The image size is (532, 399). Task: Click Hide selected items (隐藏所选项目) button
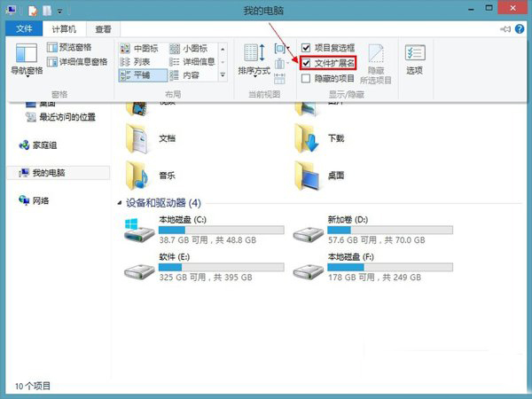tap(376, 64)
